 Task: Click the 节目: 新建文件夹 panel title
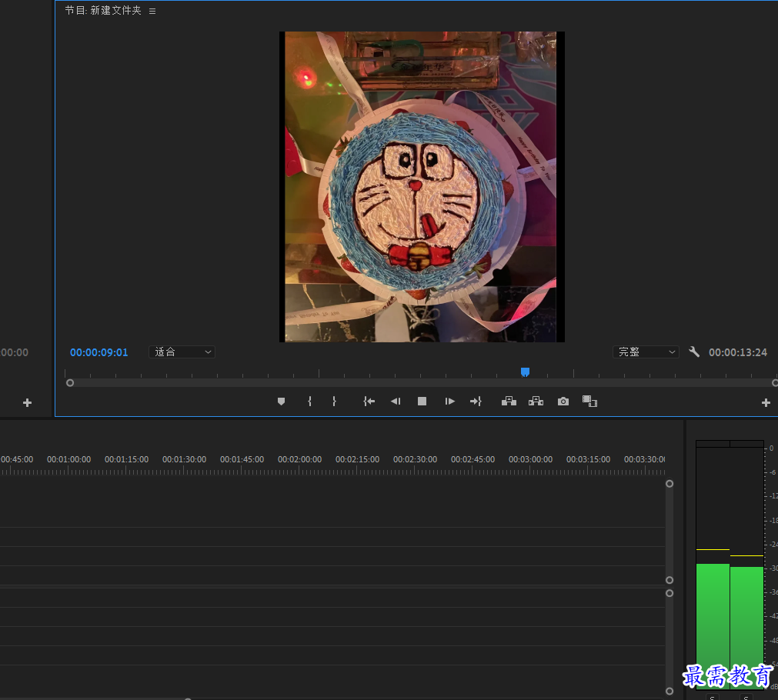pos(103,11)
